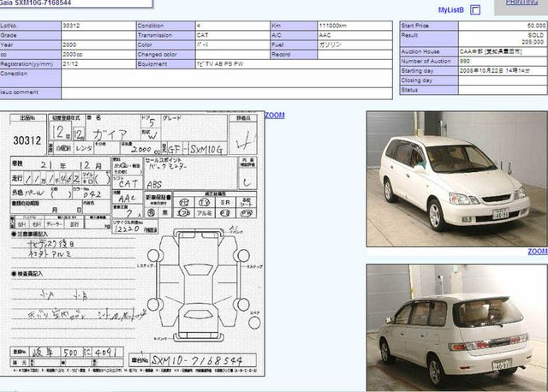
Task: Select the Gaia SXM10G-7168544 title text
Action: coord(36,3)
